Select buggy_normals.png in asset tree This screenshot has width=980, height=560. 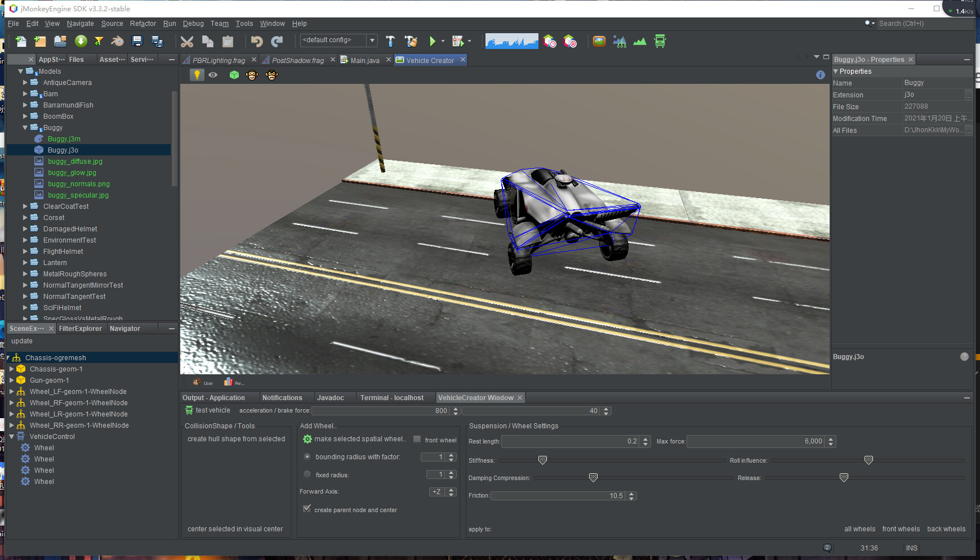79,184
